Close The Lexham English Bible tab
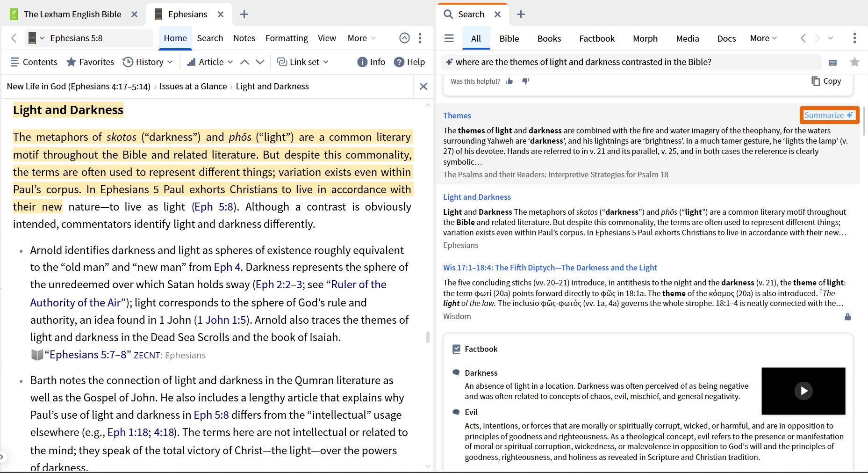Viewport: 868px width, 473px height. 134,15
